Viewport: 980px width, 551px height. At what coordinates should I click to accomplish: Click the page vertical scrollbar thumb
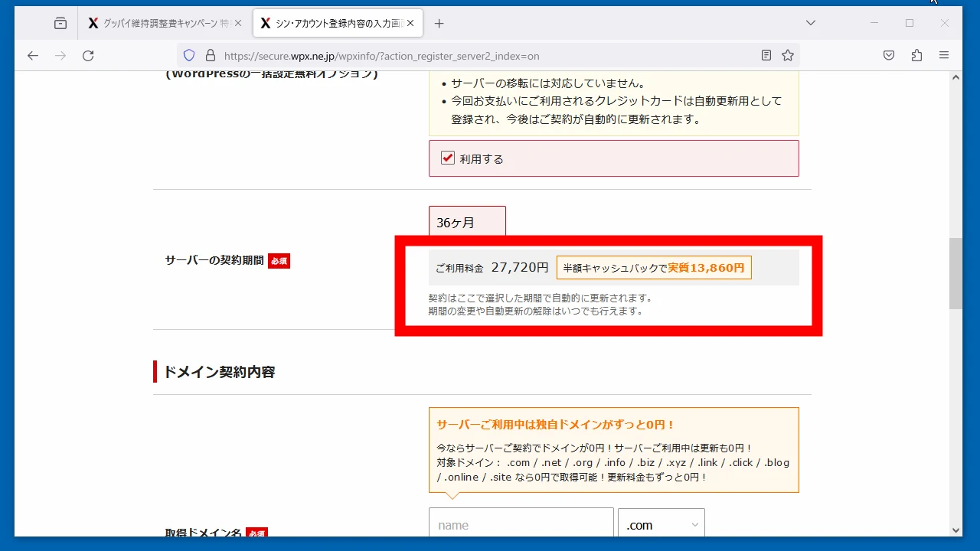click(x=955, y=273)
